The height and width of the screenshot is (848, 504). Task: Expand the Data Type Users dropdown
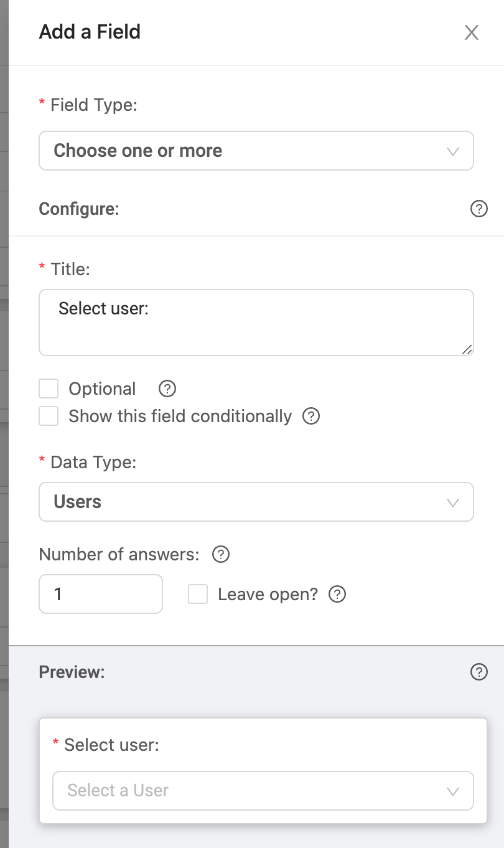(x=256, y=502)
